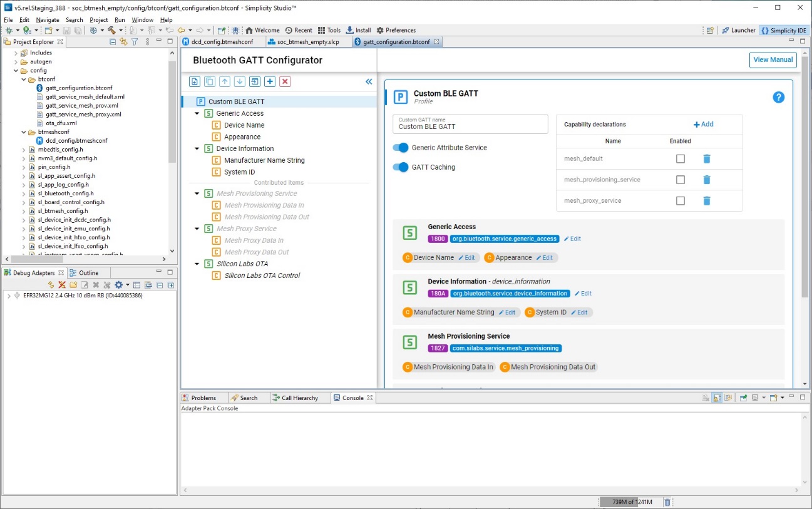Image resolution: width=812 pixels, height=509 pixels.
Task: Click the Build hammer icon in toolbar
Action: [x=111, y=30]
